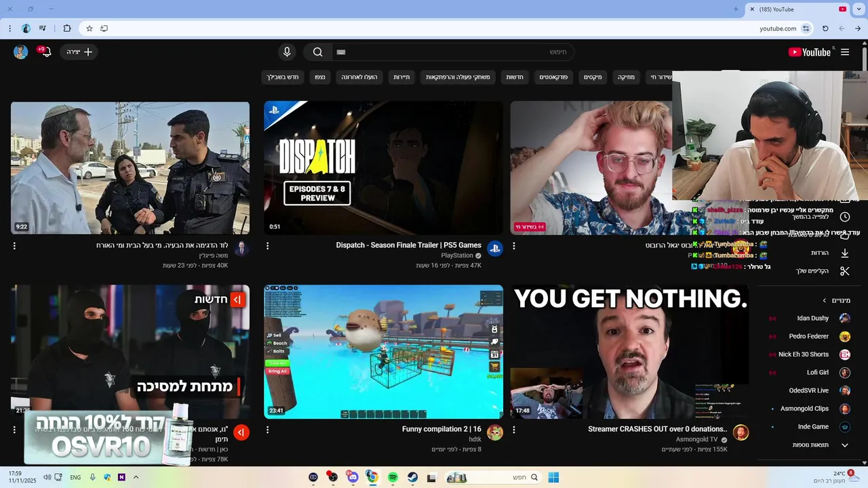Open more options for Funny compilation video

pos(267,430)
